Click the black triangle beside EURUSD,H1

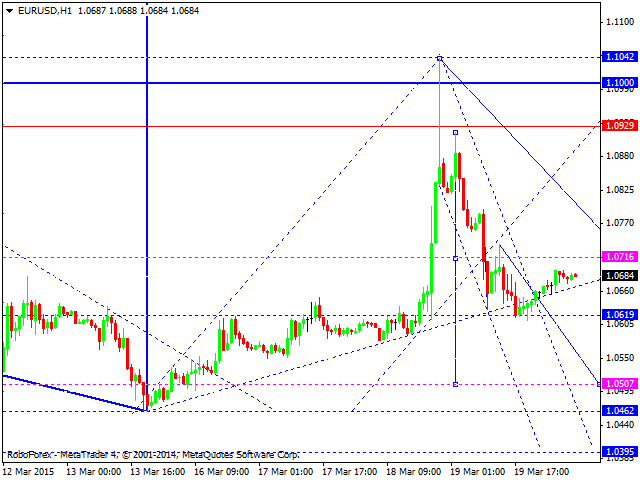coord(9,11)
